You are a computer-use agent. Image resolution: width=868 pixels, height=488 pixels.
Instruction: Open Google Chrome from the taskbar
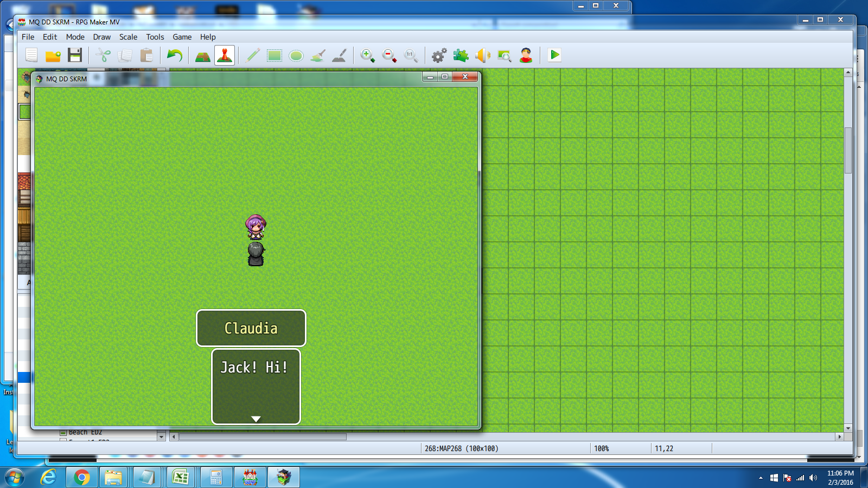coord(82,477)
